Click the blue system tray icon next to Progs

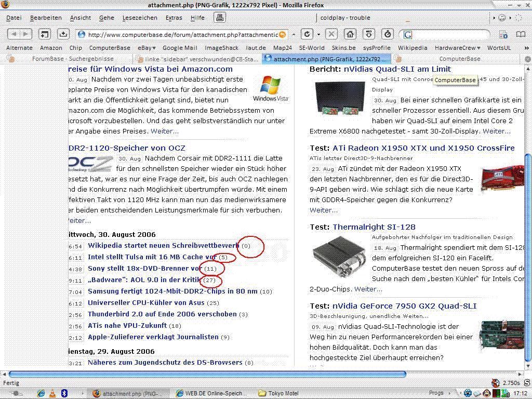[x=468, y=393]
